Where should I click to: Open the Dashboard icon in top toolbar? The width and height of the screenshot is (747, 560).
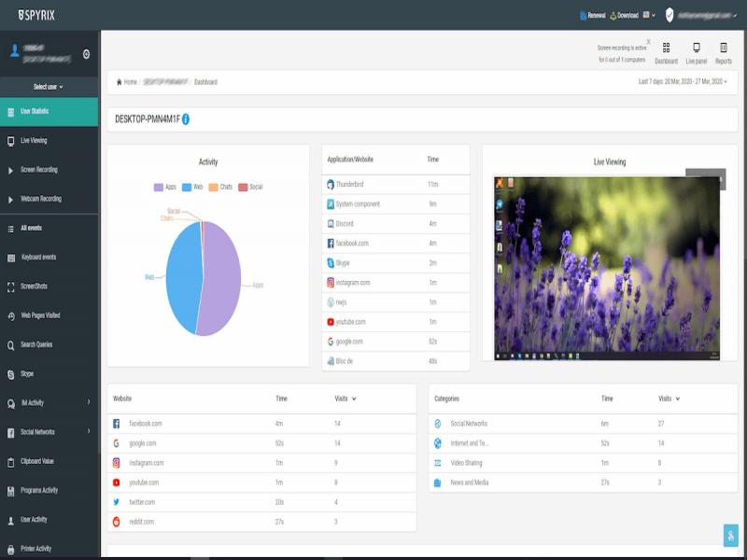tap(666, 49)
